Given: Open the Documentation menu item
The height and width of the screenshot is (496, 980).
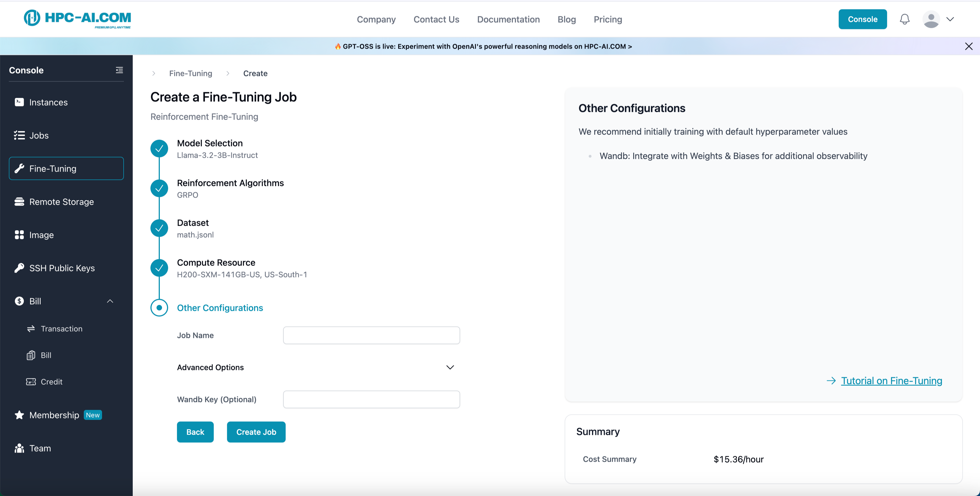Looking at the screenshot, I should click(508, 19).
